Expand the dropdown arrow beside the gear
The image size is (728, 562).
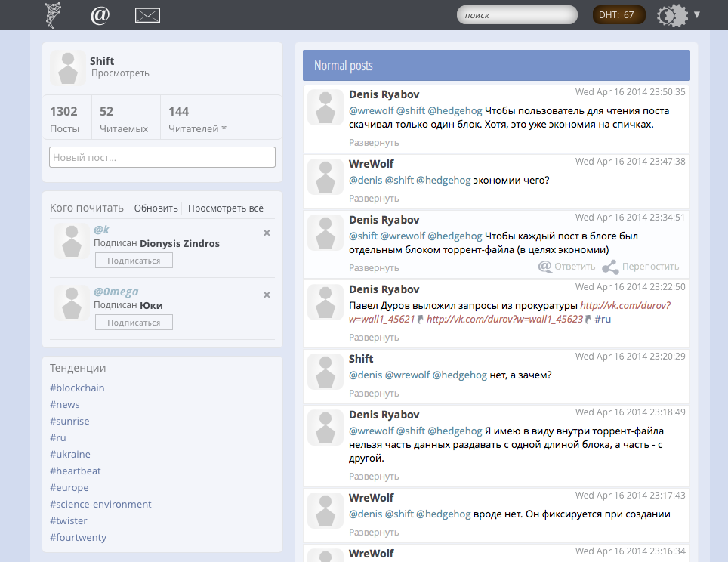(697, 14)
